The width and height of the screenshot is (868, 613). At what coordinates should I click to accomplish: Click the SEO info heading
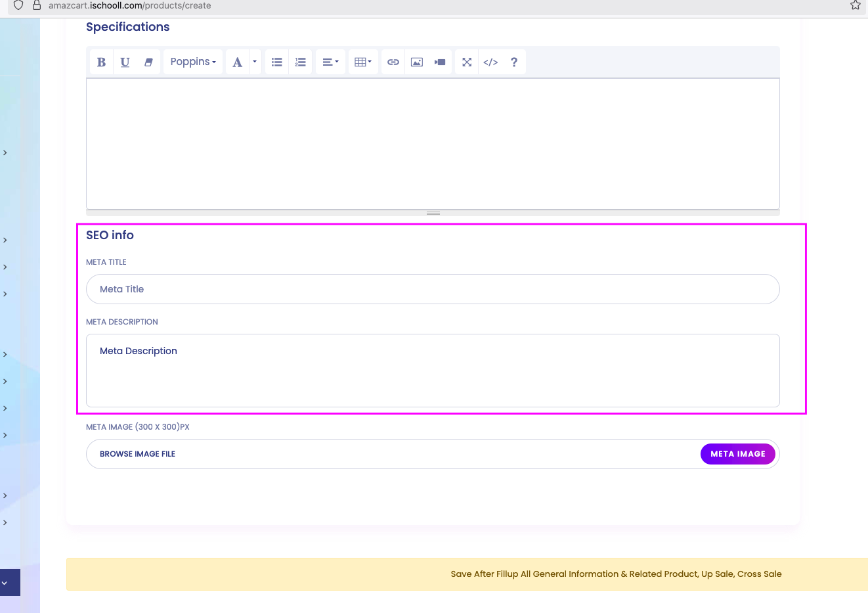click(x=110, y=235)
